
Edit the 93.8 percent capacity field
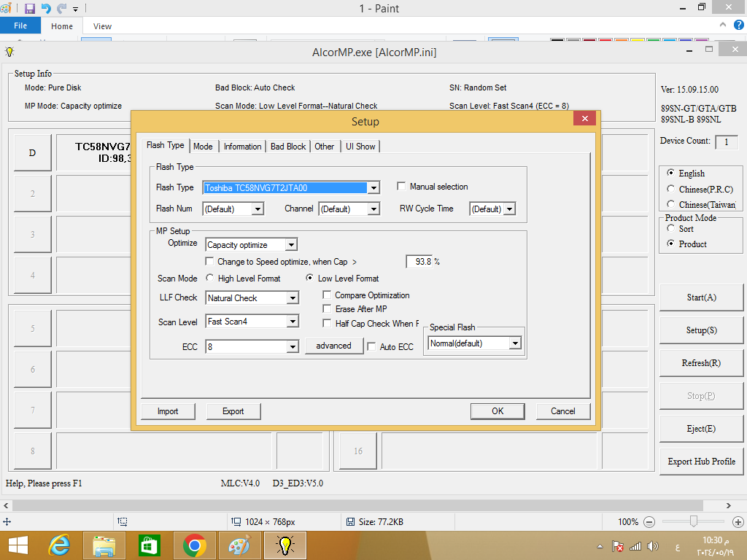(x=419, y=262)
